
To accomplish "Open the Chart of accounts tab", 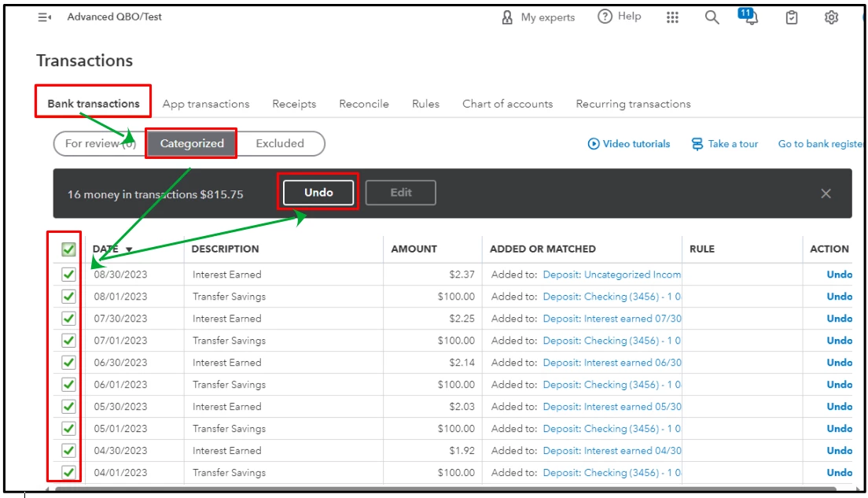I will tap(508, 104).
